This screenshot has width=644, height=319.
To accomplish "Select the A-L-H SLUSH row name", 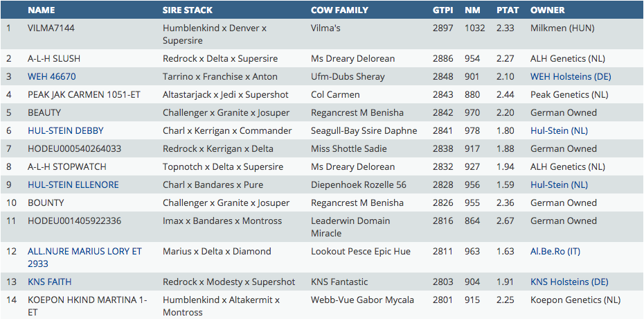I will [x=56, y=59].
